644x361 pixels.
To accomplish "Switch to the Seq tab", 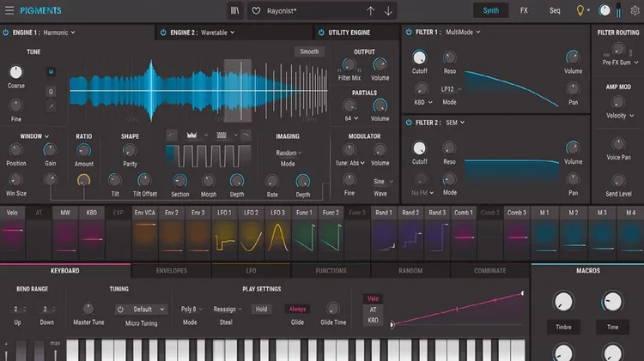I will click(555, 10).
